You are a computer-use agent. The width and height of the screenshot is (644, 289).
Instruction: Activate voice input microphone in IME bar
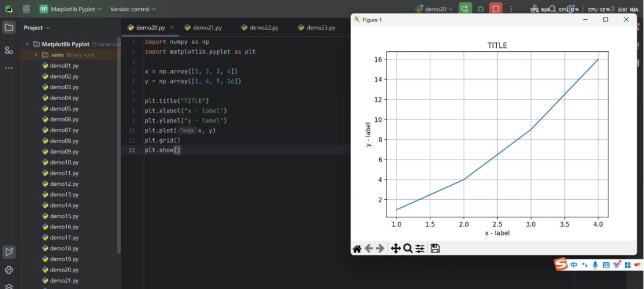(595, 265)
